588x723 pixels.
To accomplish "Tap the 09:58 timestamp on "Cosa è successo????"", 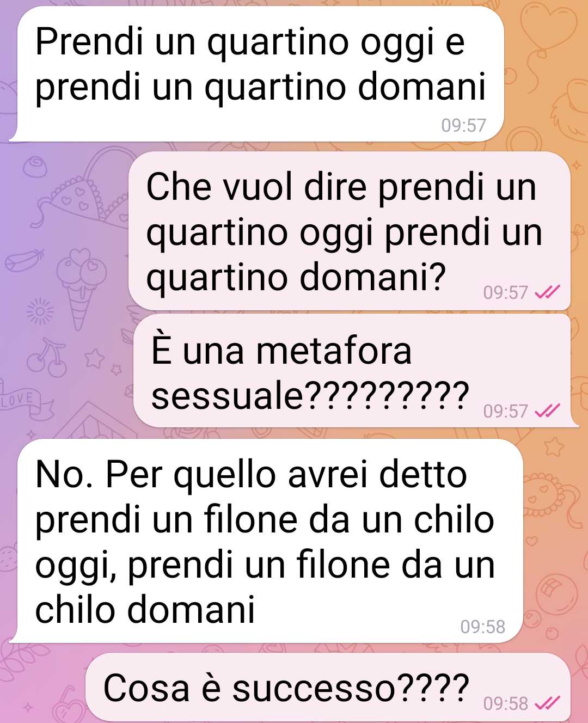I will [506, 704].
